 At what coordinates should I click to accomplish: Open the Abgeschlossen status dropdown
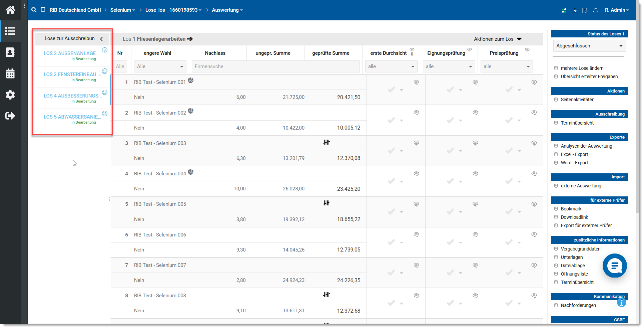(589, 46)
